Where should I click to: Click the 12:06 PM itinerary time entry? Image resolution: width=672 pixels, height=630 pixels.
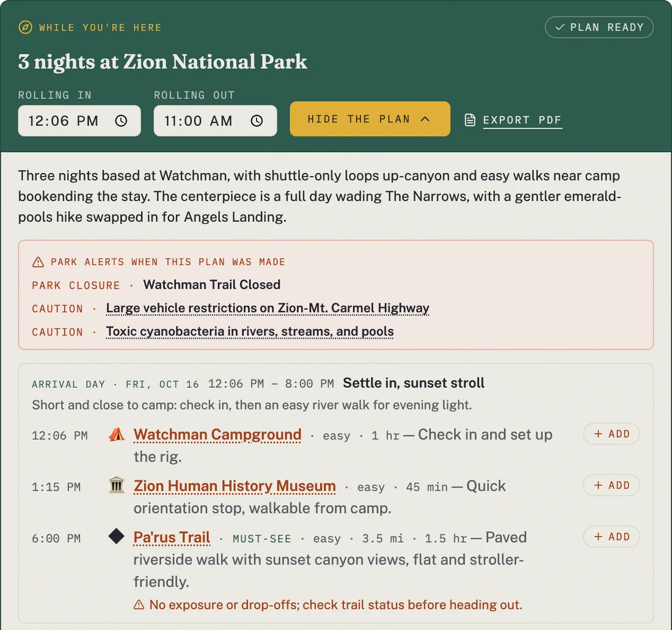(x=60, y=436)
